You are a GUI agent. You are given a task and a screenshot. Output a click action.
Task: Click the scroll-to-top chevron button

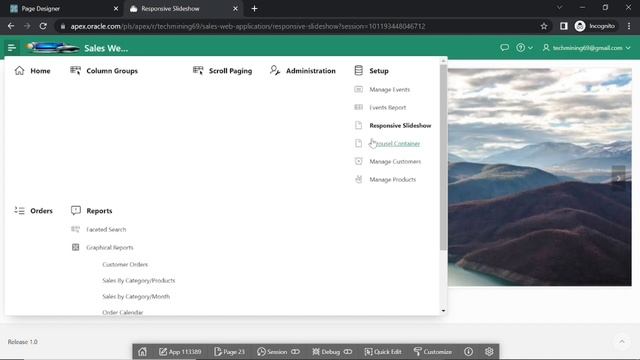(x=622, y=342)
